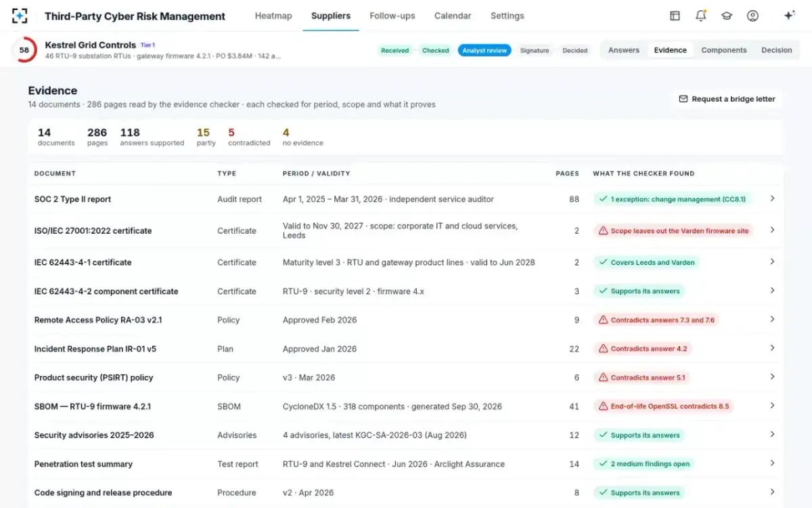Click the Received stage pill
Viewport: 812px width, 508px height.
[x=395, y=50]
